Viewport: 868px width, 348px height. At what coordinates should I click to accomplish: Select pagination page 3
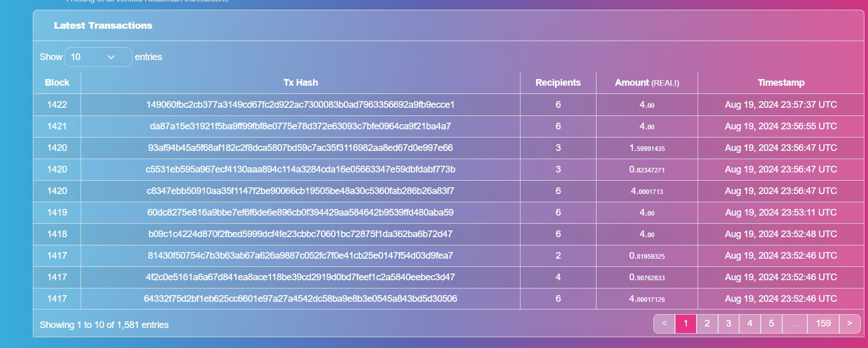point(728,323)
